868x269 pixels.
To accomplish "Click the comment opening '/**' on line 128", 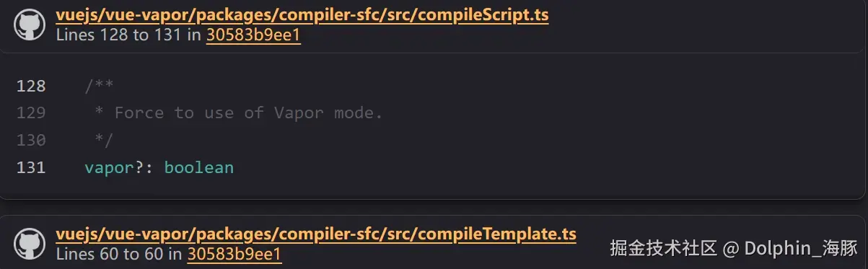I will click(99, 87).
